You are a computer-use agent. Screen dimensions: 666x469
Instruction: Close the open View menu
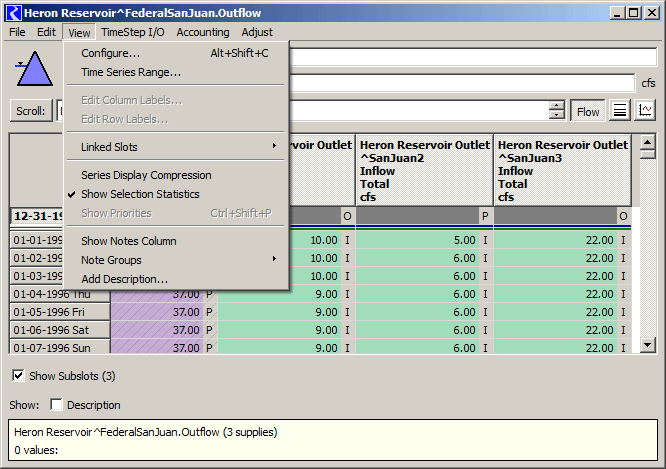point(79,33)
